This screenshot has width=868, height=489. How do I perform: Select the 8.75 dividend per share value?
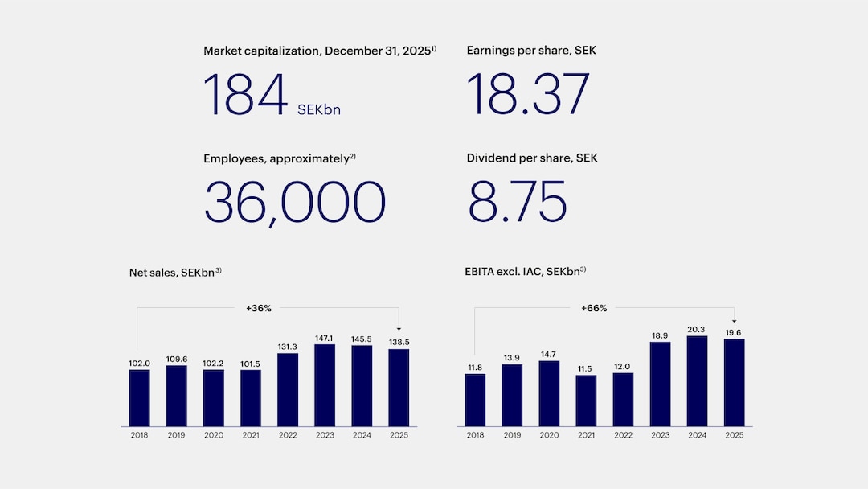coord(518,202)
